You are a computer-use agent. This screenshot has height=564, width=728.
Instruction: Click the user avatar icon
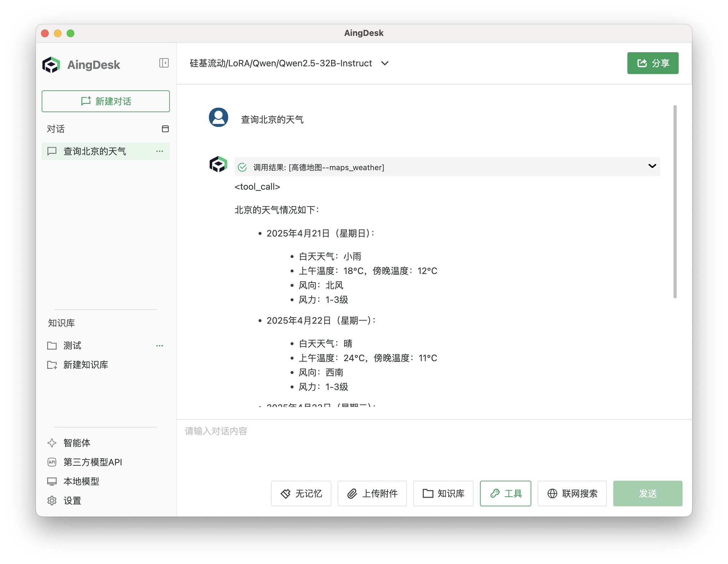[218, 117]
